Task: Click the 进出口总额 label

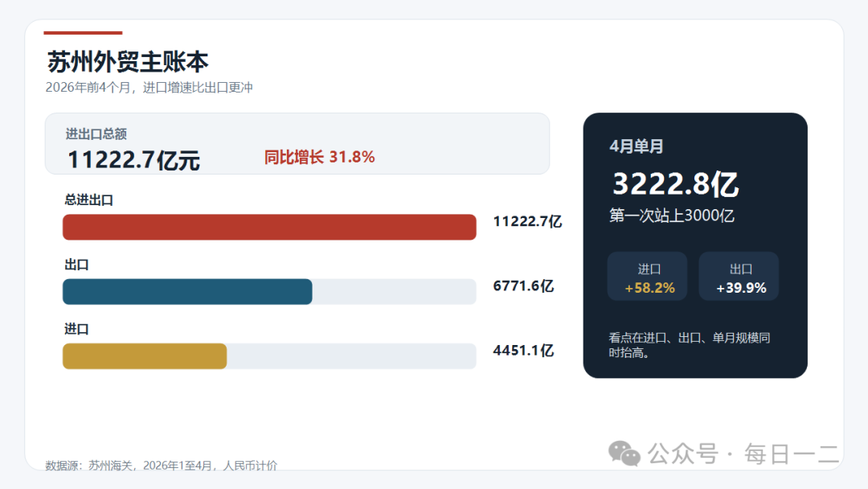Action: (x=96, y=134)
